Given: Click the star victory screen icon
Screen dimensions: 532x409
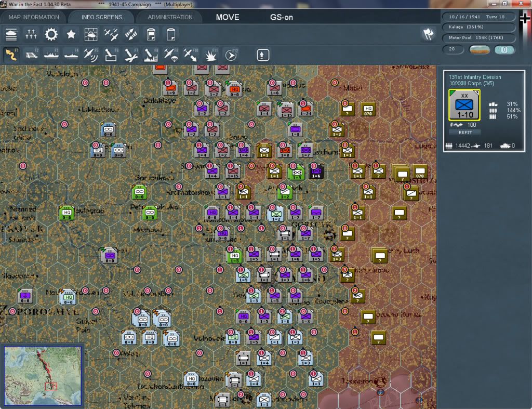Looking at the screenshot, I should (x=71, y=34).
